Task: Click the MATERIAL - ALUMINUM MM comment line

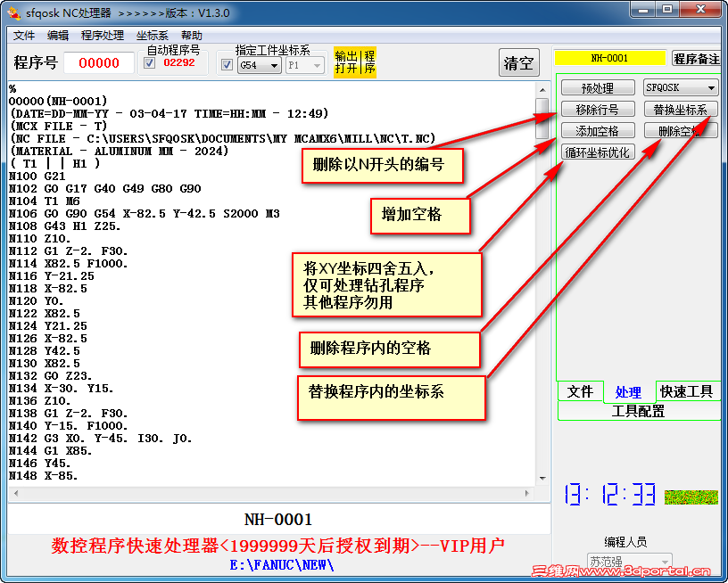Action: [120, 152]
